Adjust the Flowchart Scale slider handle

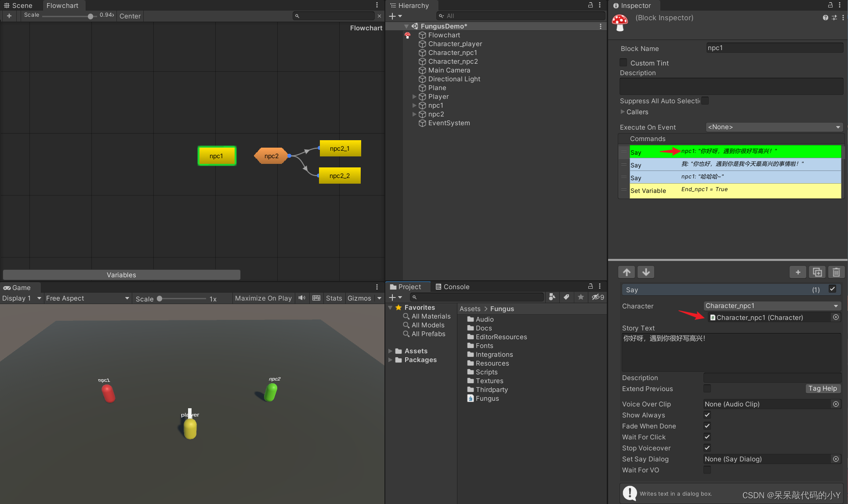click(x=91, y=16)
